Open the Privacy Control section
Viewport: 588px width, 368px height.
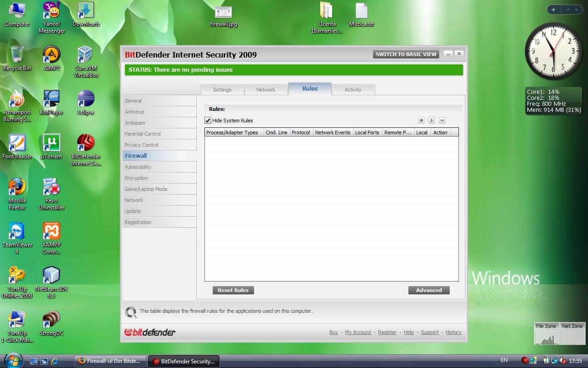(159, 145)
